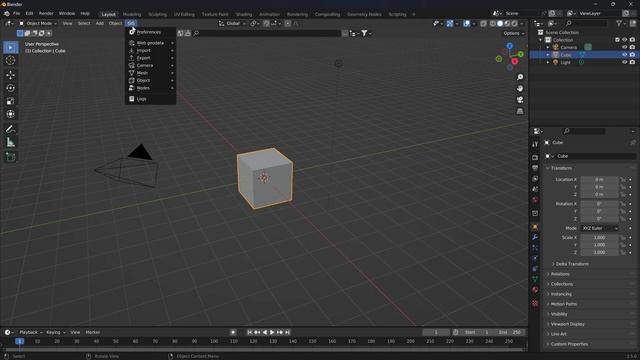The image size is (640, 360).
Task: Expand the Delta Transform panel
Action: 571,264
